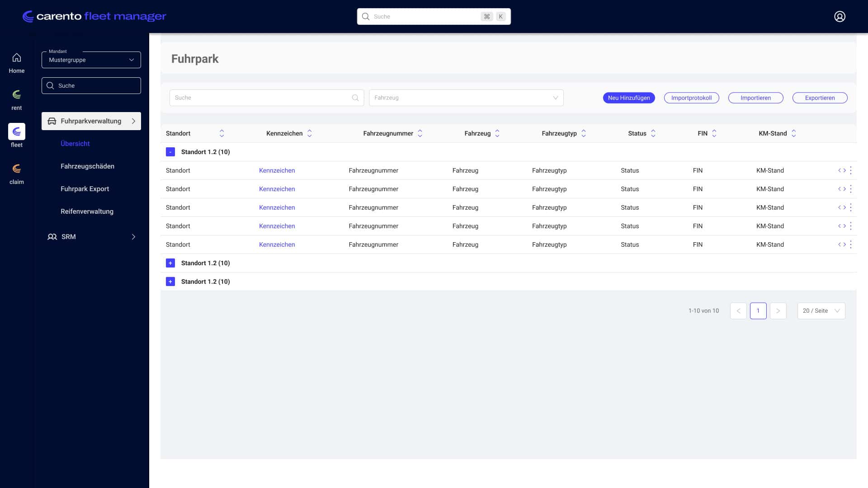
Task: Sort the table by KM-Stand column
Action: [x=794, y=133]
